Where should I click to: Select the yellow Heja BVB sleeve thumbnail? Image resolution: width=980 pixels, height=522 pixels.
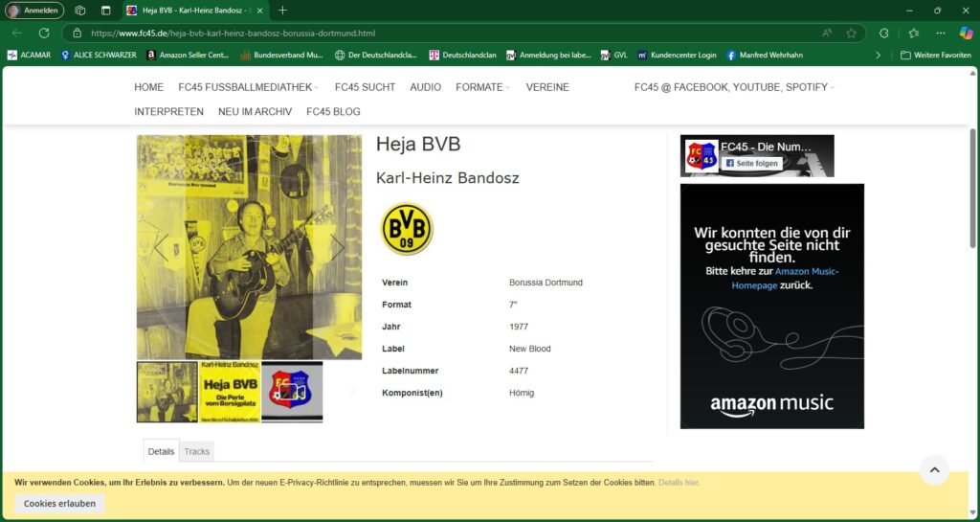tap(230, 392)
